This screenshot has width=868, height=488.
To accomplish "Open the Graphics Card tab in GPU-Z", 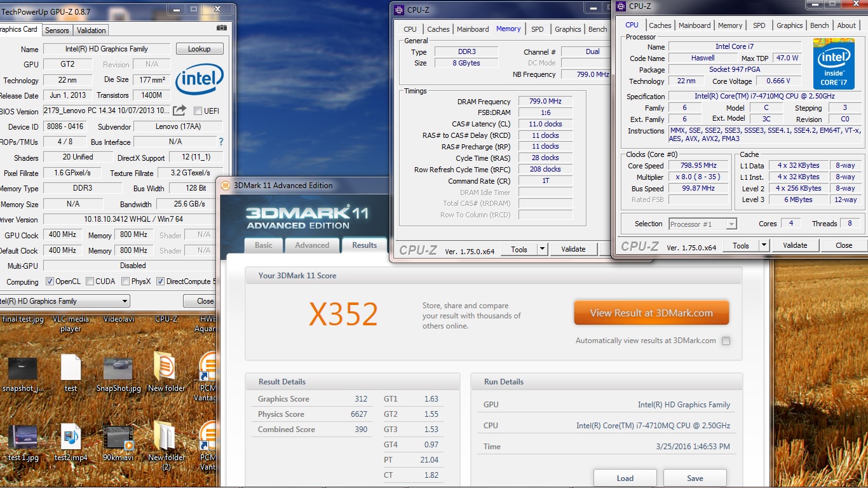I will pos(19,29).
